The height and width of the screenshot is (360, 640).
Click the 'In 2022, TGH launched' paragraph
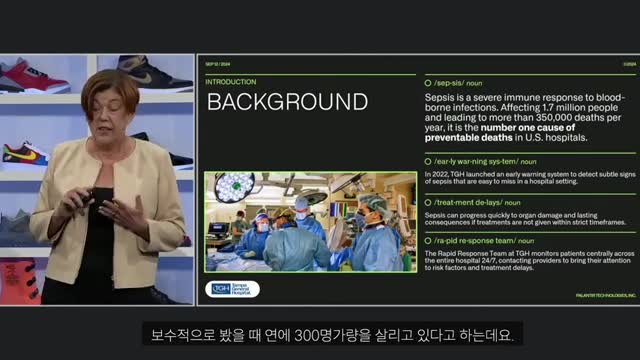tap(530, 178)
